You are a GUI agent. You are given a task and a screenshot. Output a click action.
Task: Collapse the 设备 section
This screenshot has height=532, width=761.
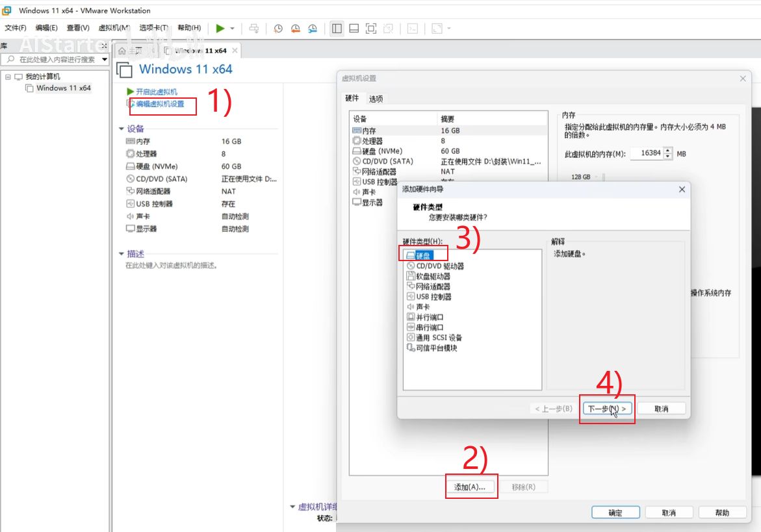pos(121,129)
